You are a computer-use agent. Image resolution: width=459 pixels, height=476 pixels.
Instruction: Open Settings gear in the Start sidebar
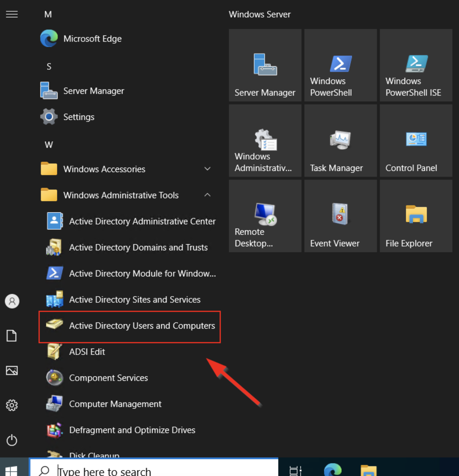12,405
